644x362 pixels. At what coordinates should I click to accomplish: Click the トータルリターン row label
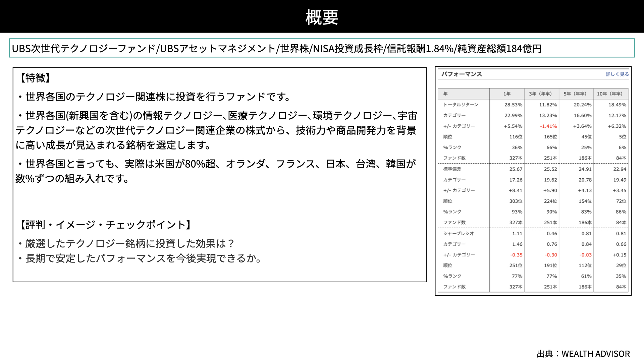pos(461,105)
